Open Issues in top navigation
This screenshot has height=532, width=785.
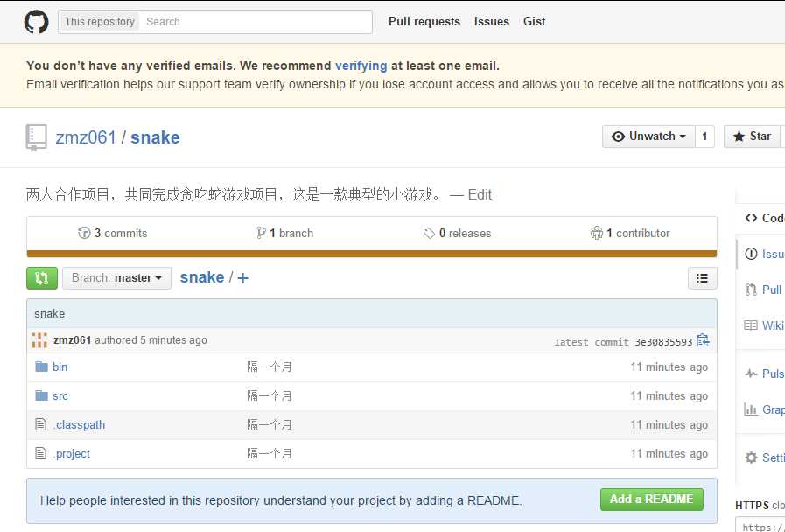pyautogui.click(x=492, y=22)
